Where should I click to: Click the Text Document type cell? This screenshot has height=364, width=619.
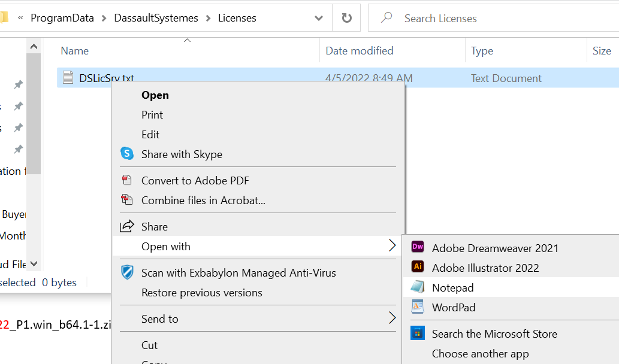click(x=506, y=78)
